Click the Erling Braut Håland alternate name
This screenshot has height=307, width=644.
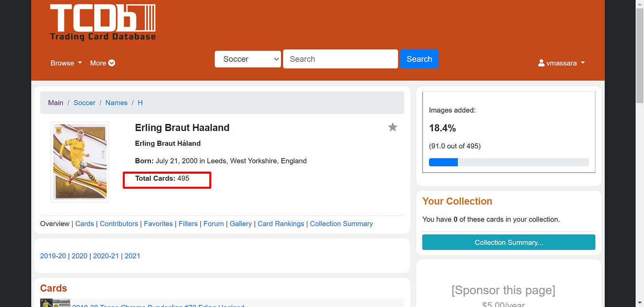click(168, 144)
